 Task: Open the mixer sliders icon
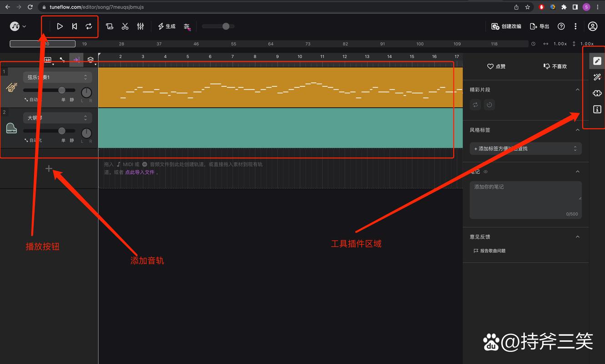point(141,26)
